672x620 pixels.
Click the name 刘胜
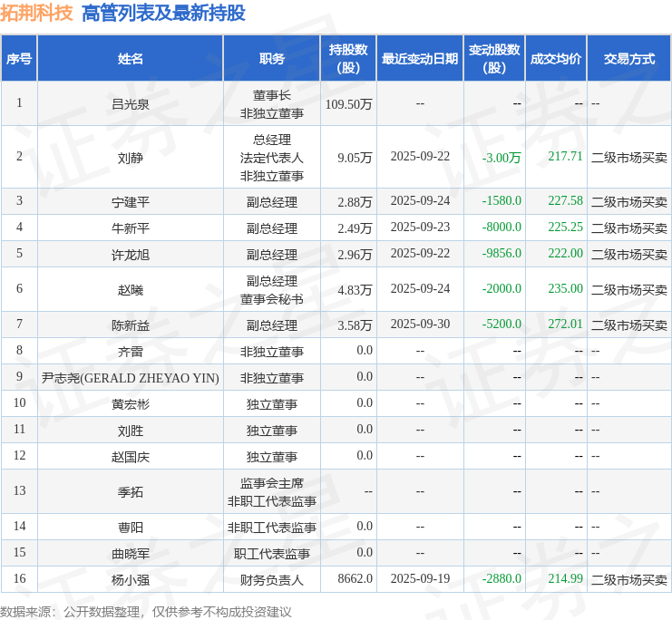tap(131, 431)
